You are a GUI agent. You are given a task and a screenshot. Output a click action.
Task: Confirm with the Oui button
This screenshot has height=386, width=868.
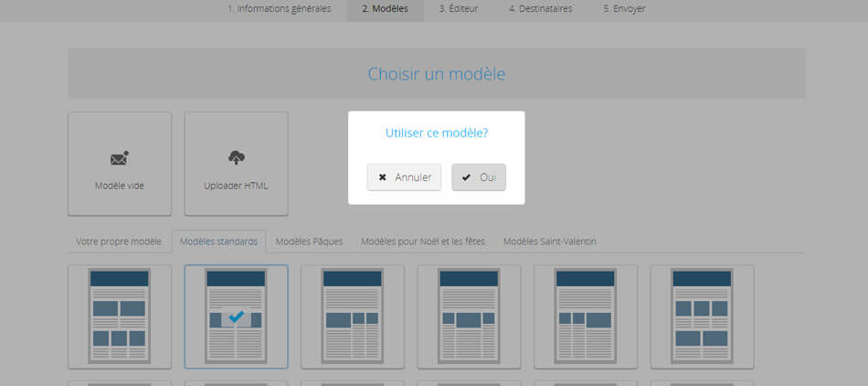pyautogui.click(x=479, y=177)
